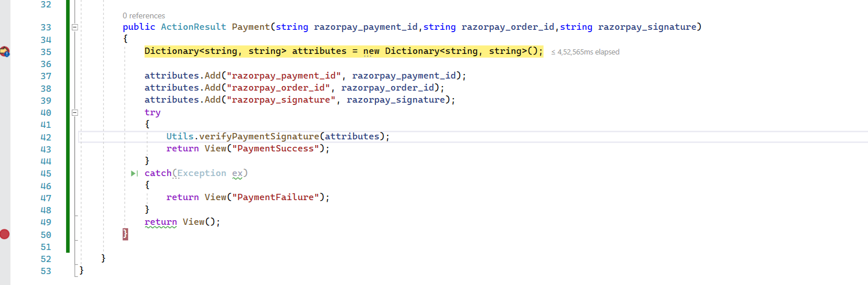Click "Add" method call on line 37
The height and width of the screenshot is (285, 868).
click(212, 76)
